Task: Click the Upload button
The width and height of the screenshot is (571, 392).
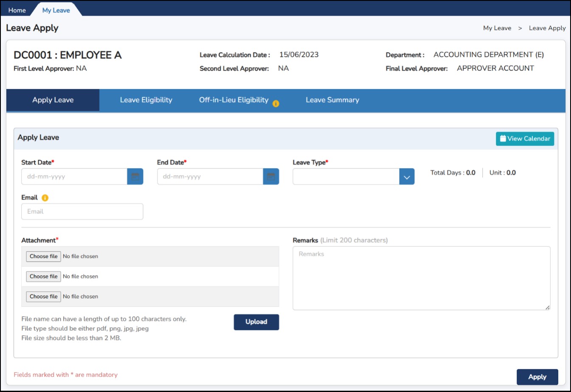Action: click(x=256, y=322)
